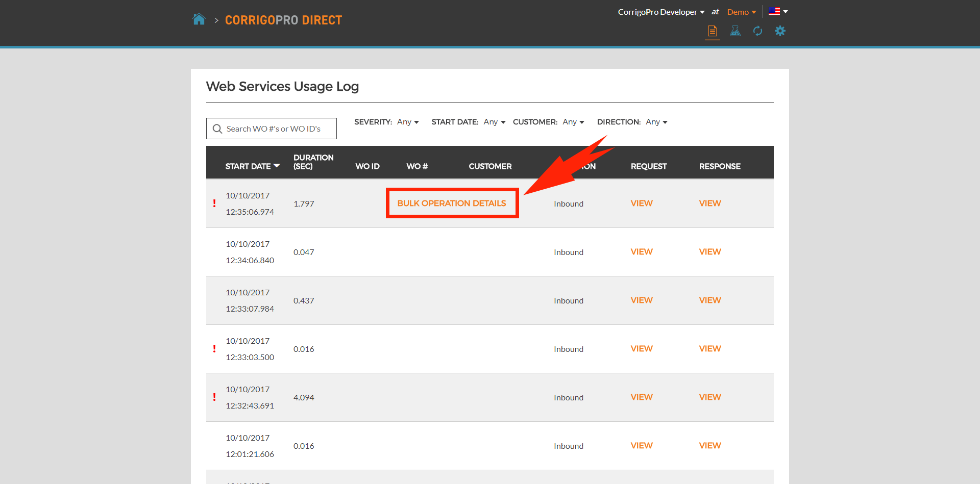Viewport: 980px width, 484px height.
Task: Click Inbound in the 12:34:06.840 row
Action: pos(569,252)
